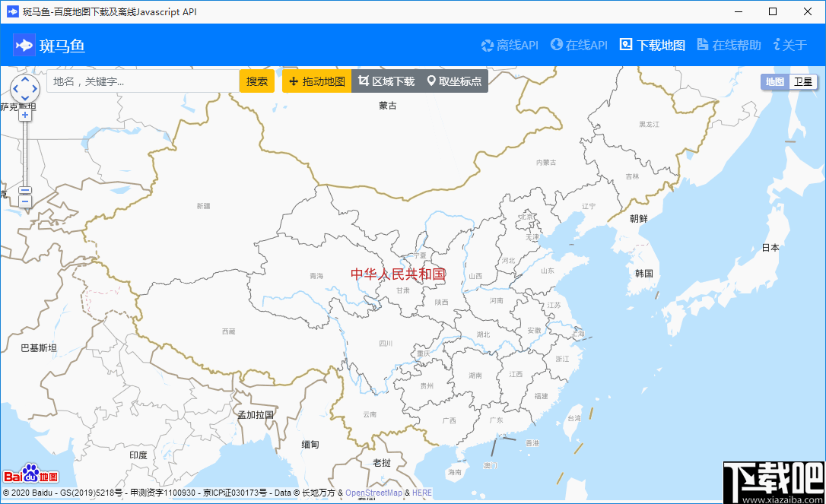This screenshot has height=504, width=826.
Task: Toggle map zoom in with plus control
Action: [x=25, y=115]
